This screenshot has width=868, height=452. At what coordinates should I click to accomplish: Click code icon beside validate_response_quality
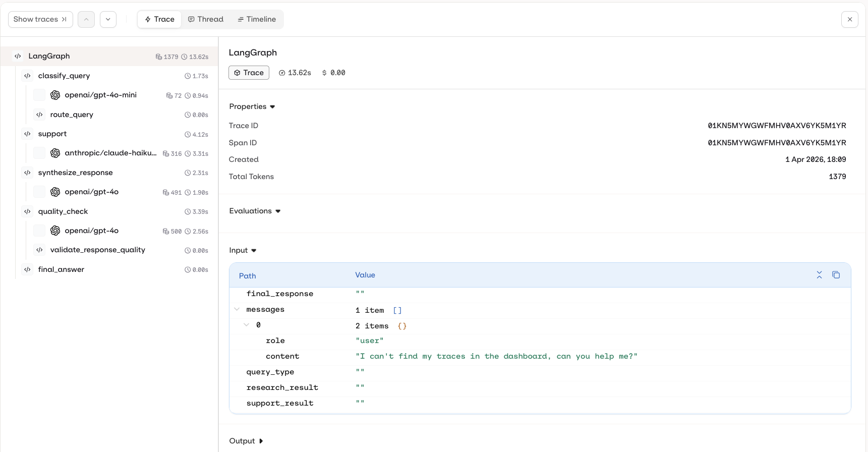tap(39, 250)
